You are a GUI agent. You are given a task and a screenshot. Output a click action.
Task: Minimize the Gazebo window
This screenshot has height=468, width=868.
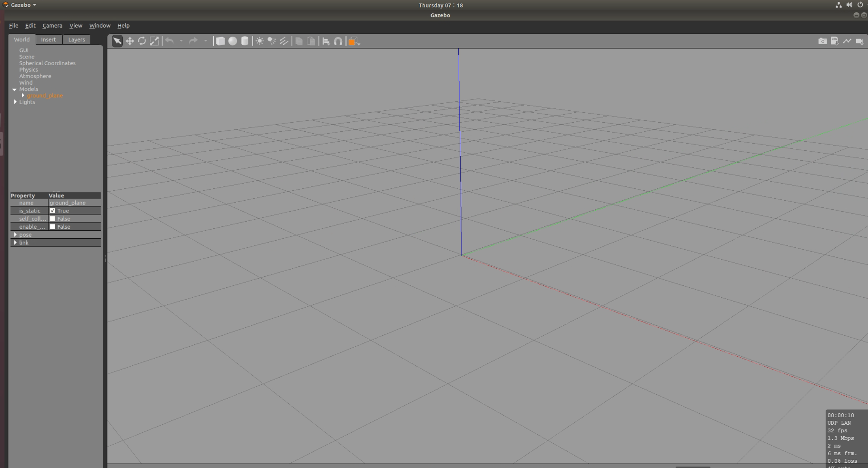(x=856, y=15)
